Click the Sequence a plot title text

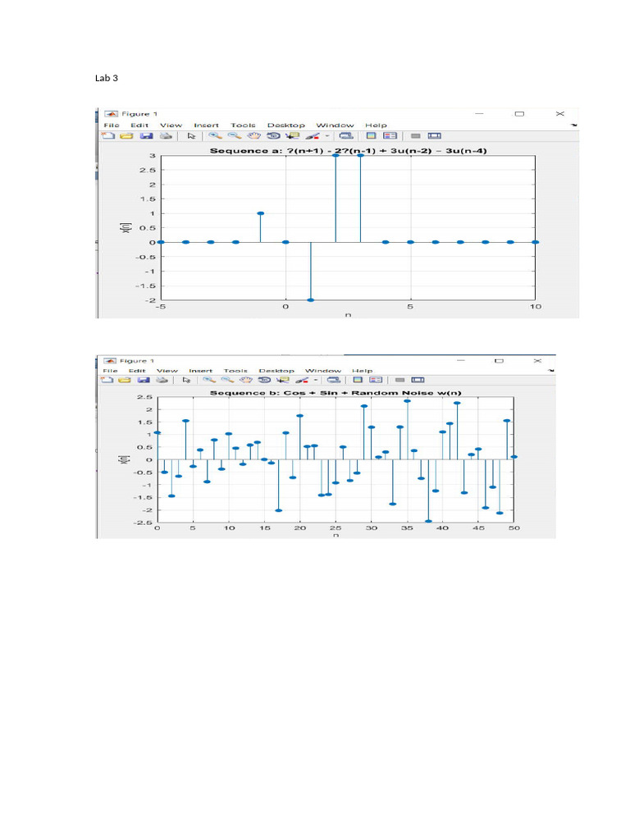[x=348, y=151]
